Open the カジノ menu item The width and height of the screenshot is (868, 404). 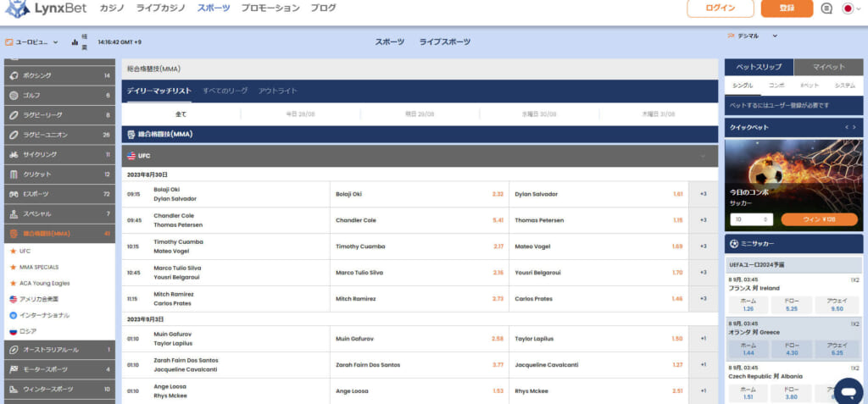[112, 8]
